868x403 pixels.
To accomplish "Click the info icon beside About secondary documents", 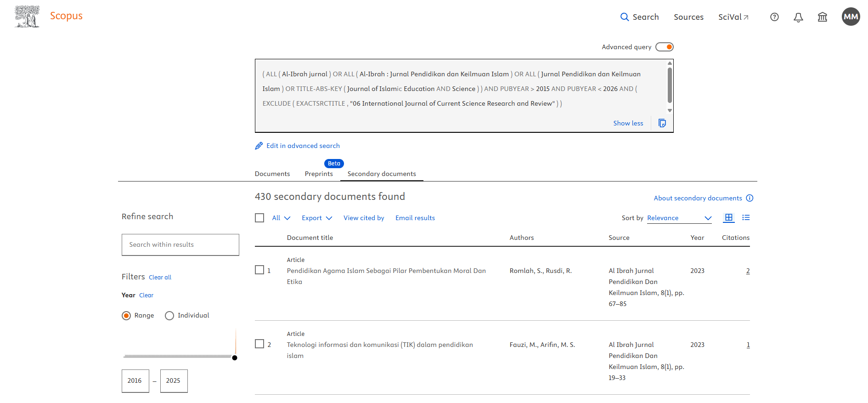I will pos(750,198).
